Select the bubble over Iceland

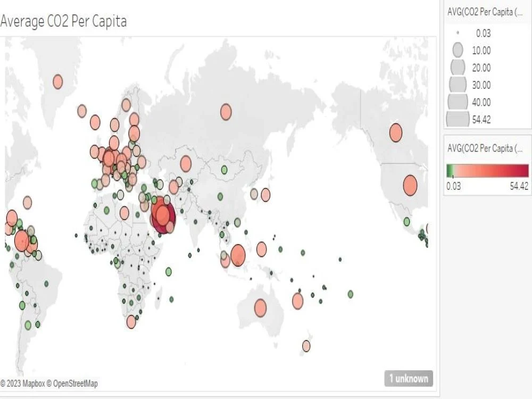[82, 111]
